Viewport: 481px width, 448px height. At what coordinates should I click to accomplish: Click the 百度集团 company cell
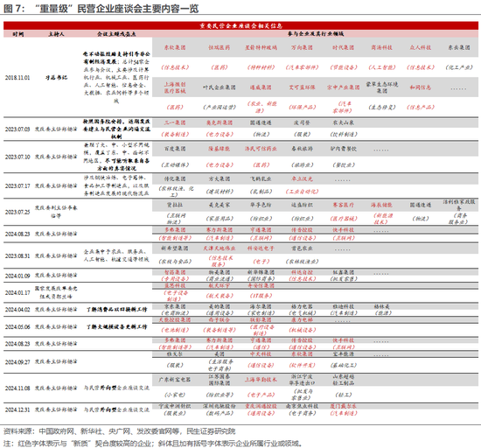[x=175, y=149]
